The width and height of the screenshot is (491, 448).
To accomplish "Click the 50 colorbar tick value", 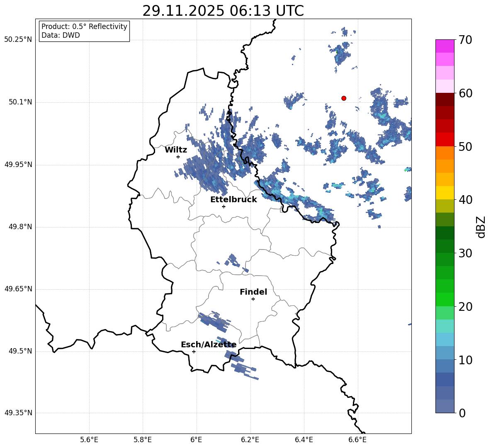I will 466,147.
